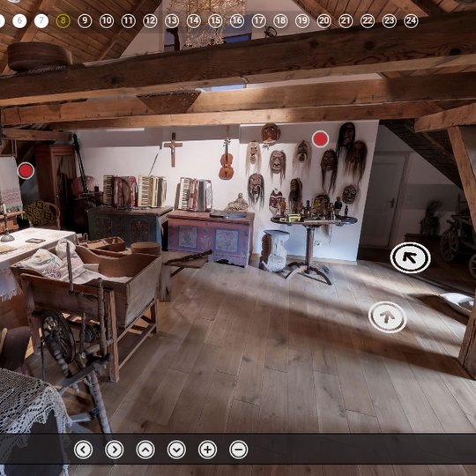
Task: Select the highlighted scene 8
Action: point(63,21)
